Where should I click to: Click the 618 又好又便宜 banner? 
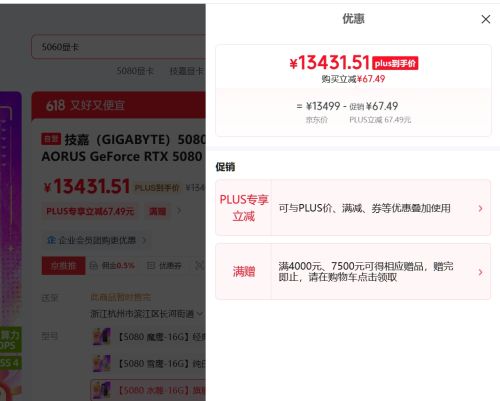[118, 105]
